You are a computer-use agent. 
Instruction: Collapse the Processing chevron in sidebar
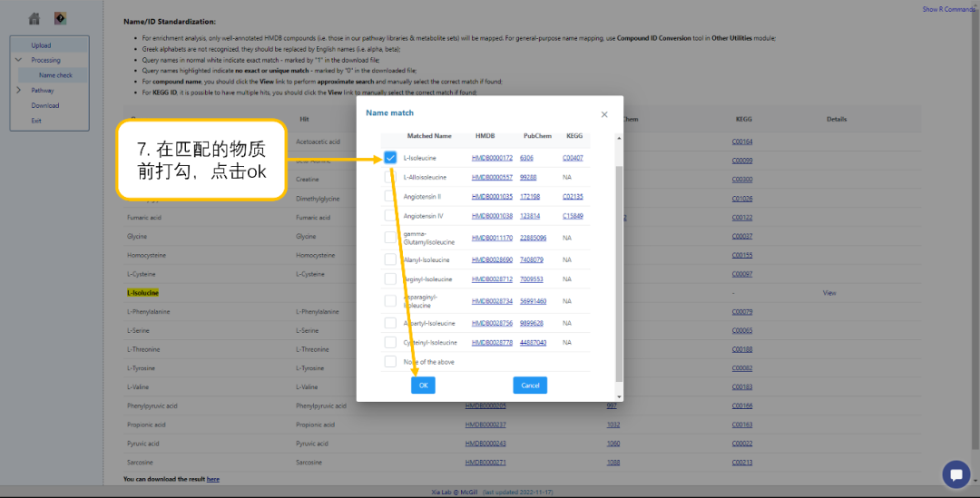tap(18, 60)
